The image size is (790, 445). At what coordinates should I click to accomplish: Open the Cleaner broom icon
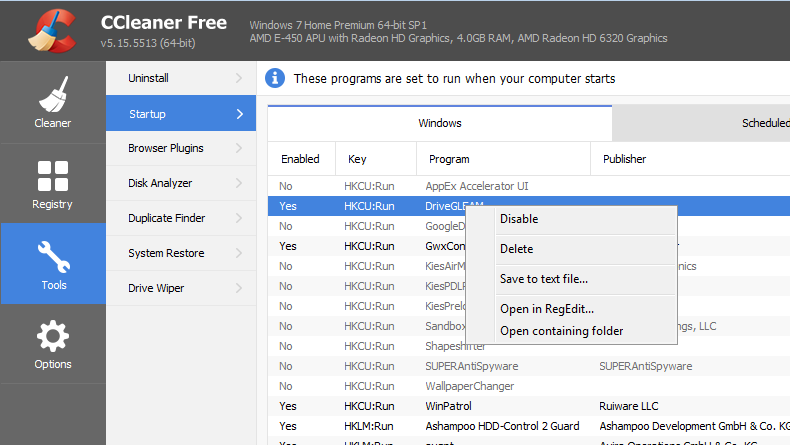pos(53,94)
